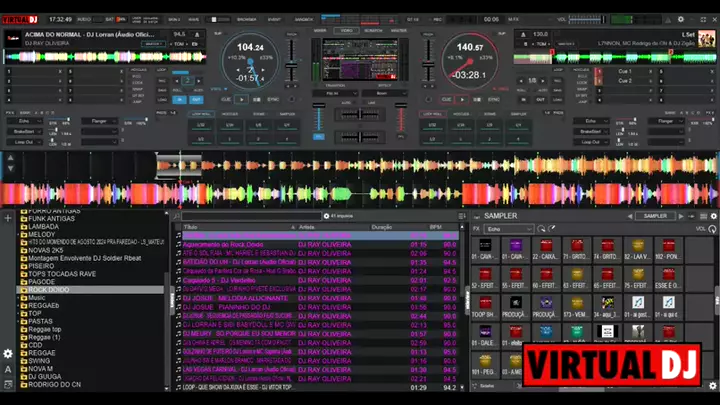Open the BrakeStart effect dropdown on left deck

coord(25,131)
